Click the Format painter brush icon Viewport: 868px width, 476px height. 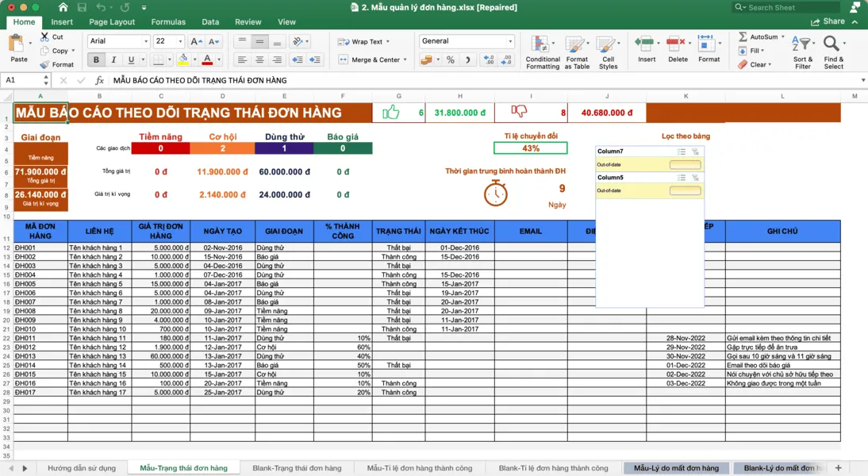[x=45, y=64]
